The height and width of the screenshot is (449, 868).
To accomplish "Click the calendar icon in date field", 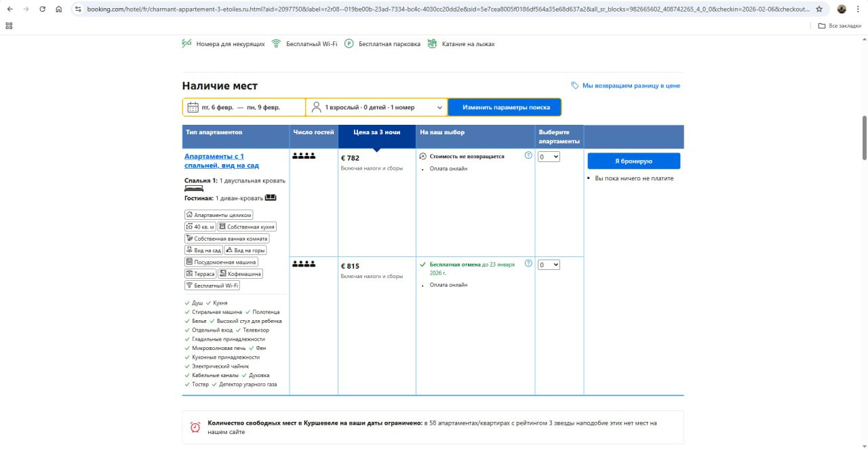I will coord(193,107).
